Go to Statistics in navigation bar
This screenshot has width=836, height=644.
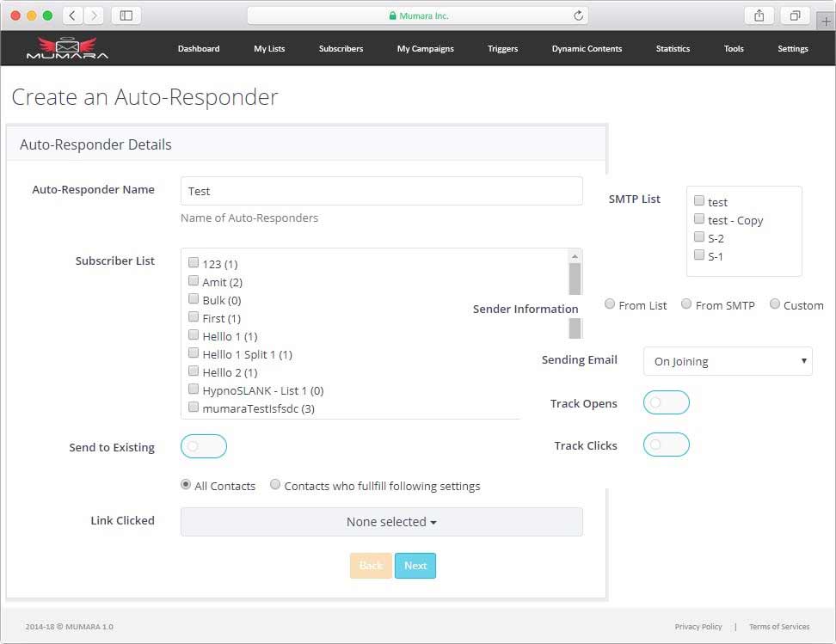coord(672,49)
